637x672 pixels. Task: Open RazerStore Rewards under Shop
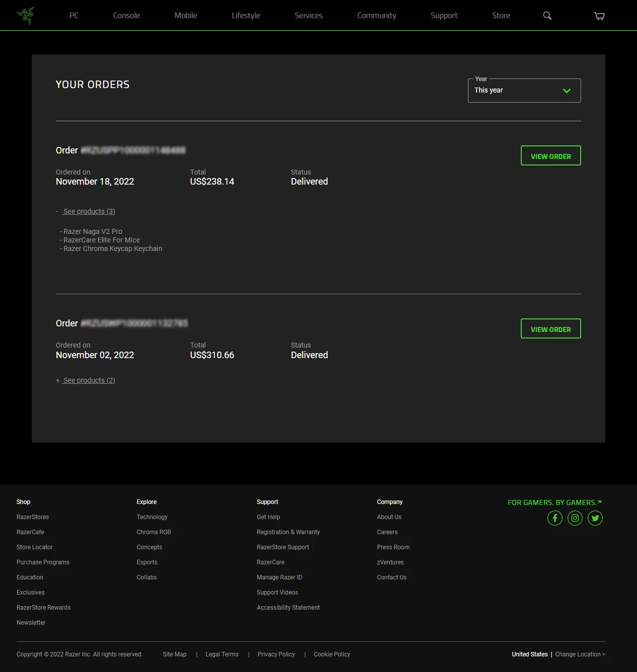coord(43,607)
